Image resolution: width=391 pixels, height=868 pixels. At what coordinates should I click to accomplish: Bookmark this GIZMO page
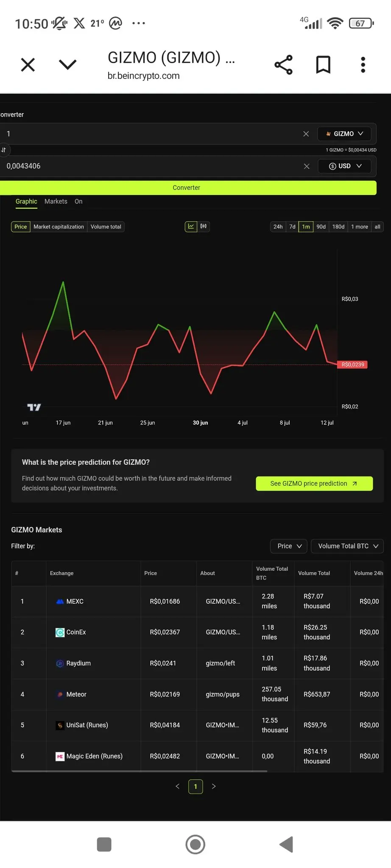(x=323, y=65)
